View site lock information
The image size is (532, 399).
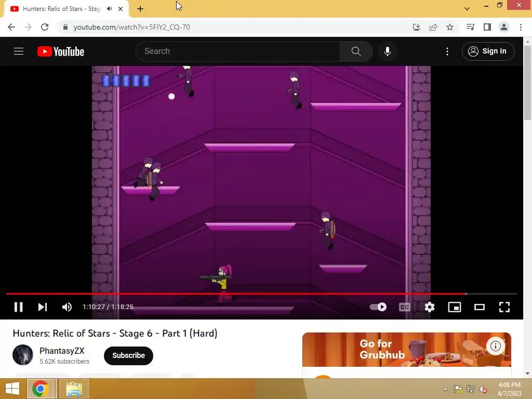coord(65,27)
